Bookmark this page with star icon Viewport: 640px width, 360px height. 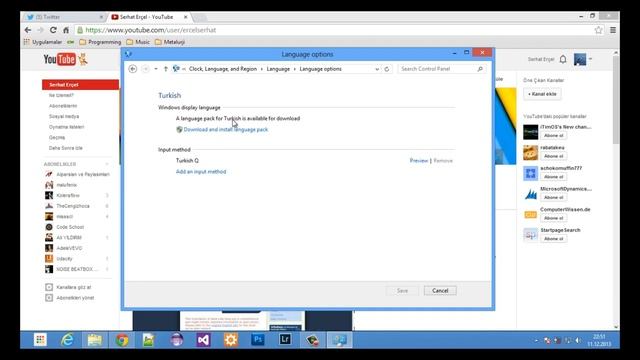tap(598, 30)
